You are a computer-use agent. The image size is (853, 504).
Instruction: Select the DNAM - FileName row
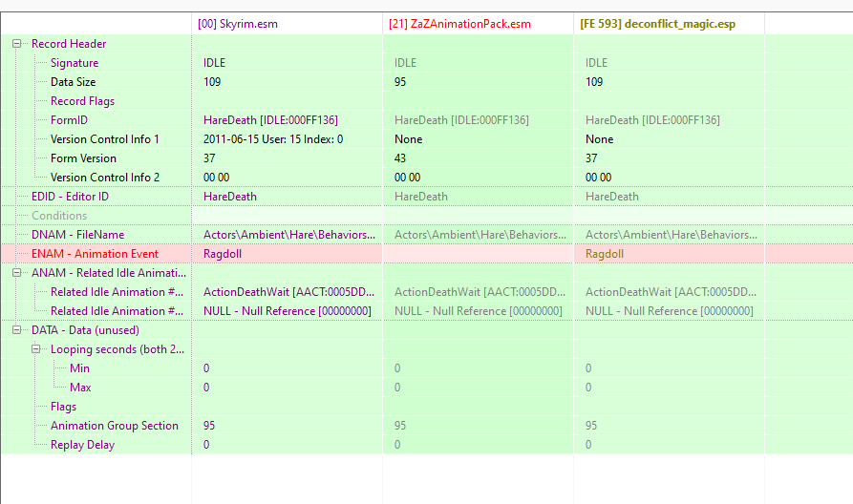point(77,234)
